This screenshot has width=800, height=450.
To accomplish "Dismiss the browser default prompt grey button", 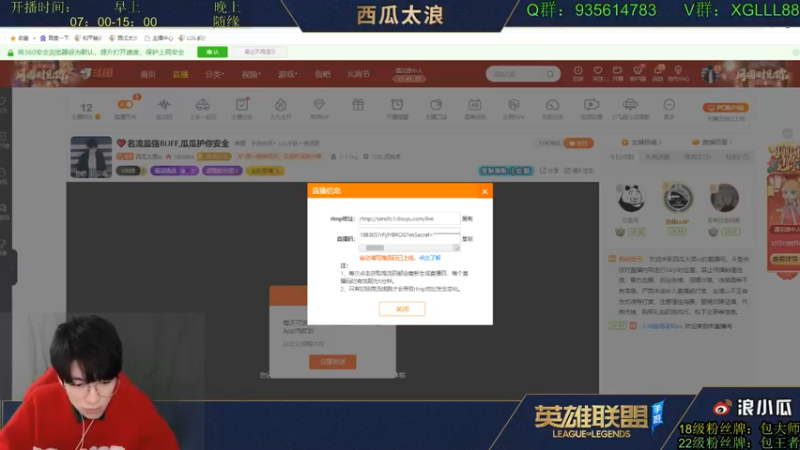I will pyautogui.click(x=260, y=52).
